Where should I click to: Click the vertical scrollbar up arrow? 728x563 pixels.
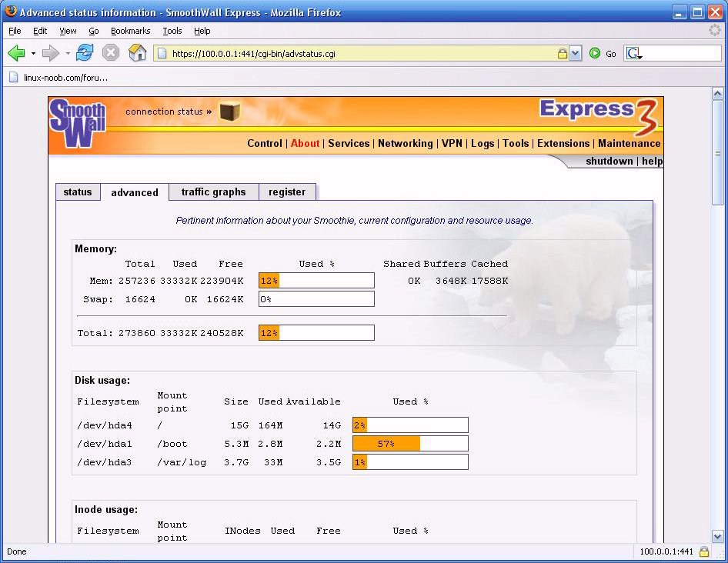(718, 93)
